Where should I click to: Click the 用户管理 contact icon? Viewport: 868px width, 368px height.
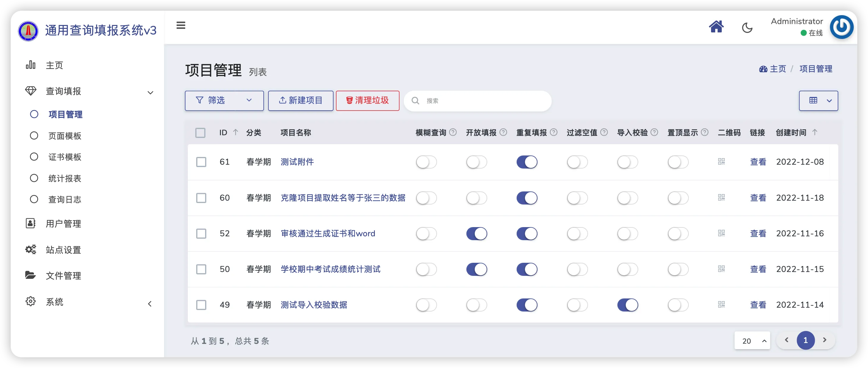coord(31,223)
